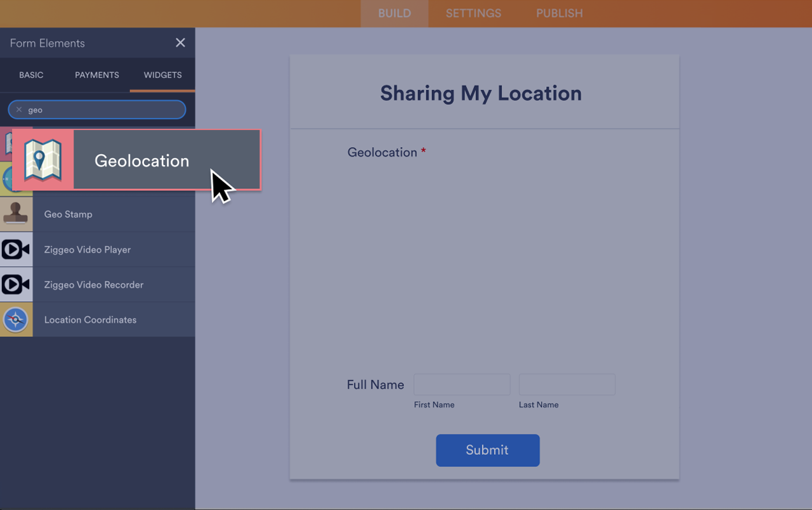Select the WIDGETS tab
The height and width of the screenshot is (510, 812).
(x=162, y=75)
